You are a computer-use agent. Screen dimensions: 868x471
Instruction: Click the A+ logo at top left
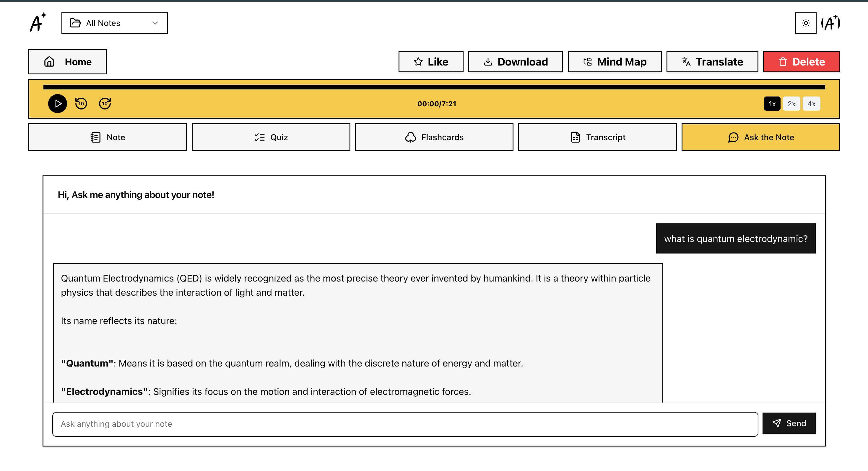click(x=38, y=22)
